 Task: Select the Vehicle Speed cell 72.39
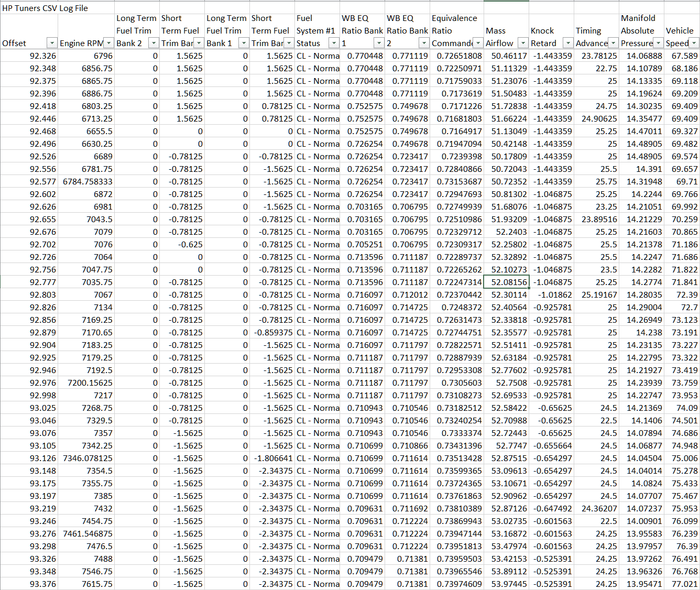tap(682, 294)
